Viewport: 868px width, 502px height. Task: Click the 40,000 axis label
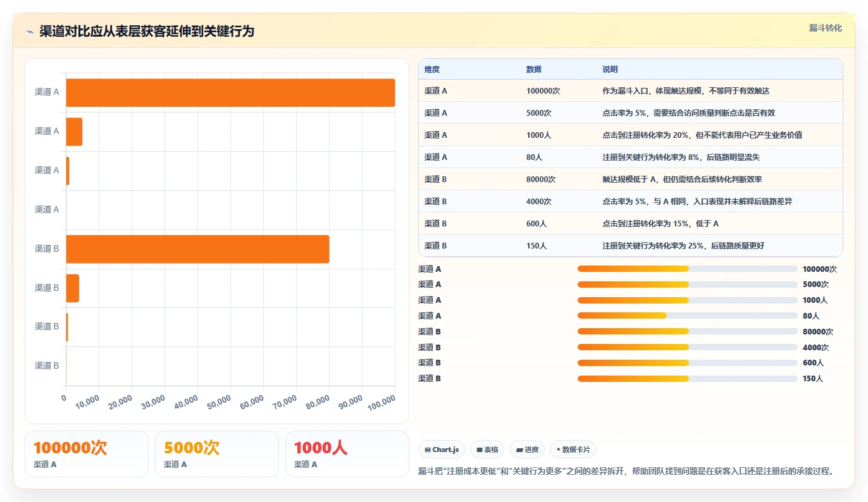[187, 401]
